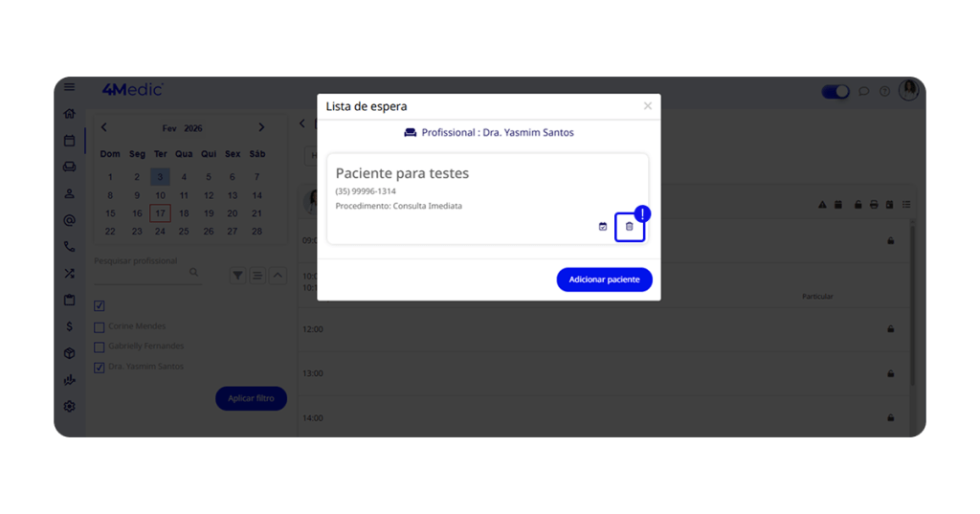Click the phone icon in sidebar

tap(69, 247)
